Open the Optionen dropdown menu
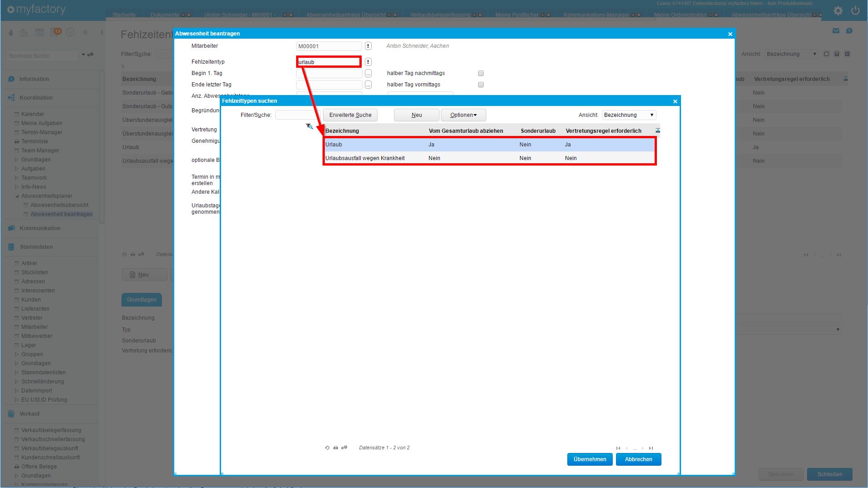 pos(463,115)
